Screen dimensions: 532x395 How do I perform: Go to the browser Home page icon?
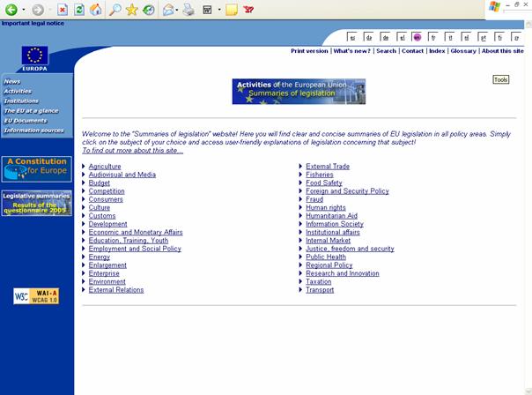tap(95, 10)
